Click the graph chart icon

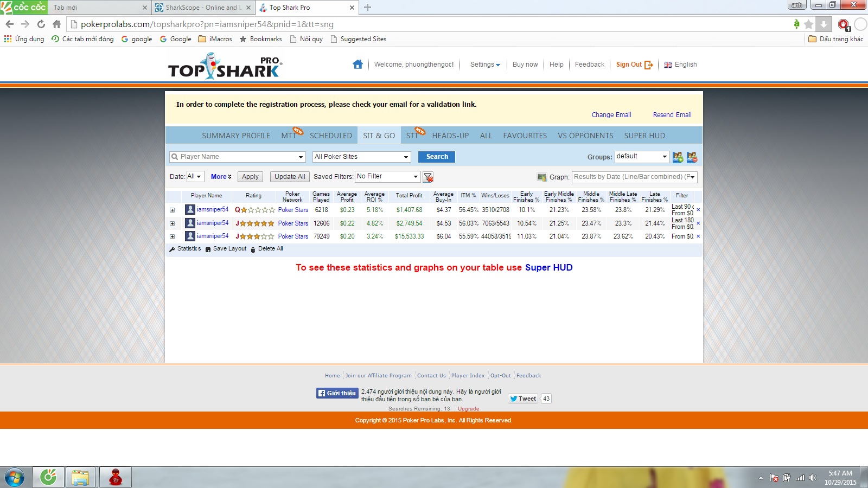tap(541, 177)
